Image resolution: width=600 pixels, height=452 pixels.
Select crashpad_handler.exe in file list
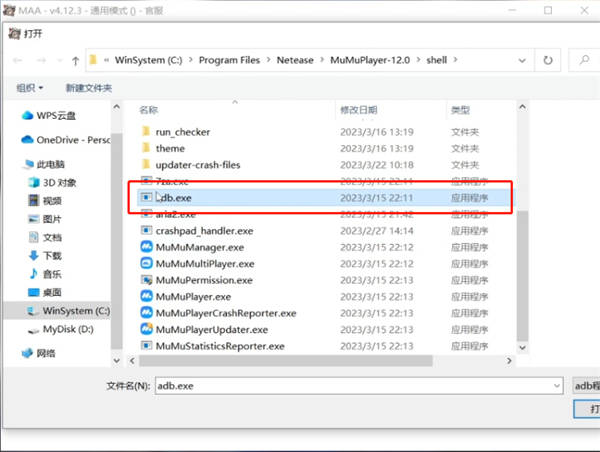204,231
